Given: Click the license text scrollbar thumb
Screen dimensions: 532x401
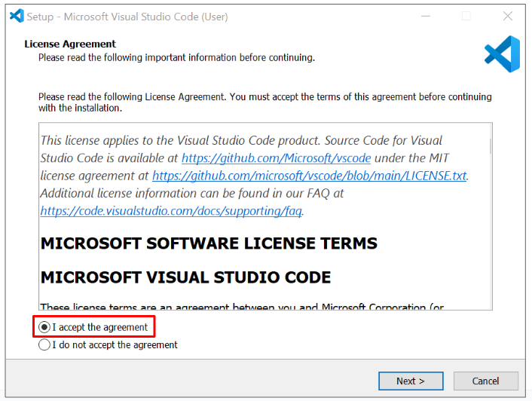Looking at the screenshot, I should point(490,146).
